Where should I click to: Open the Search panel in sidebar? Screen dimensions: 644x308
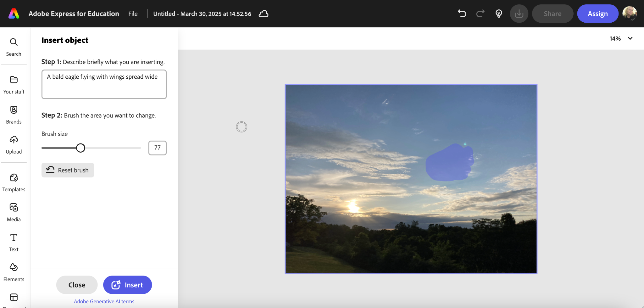[x=14, y=47]
